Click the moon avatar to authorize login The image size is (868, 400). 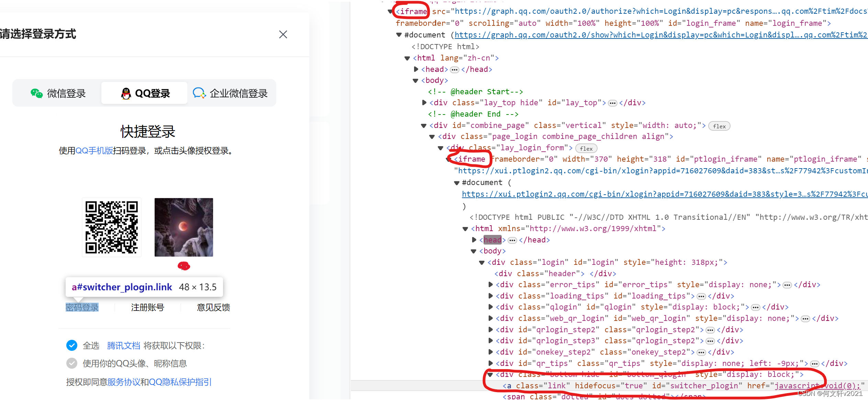coord(183,227)
